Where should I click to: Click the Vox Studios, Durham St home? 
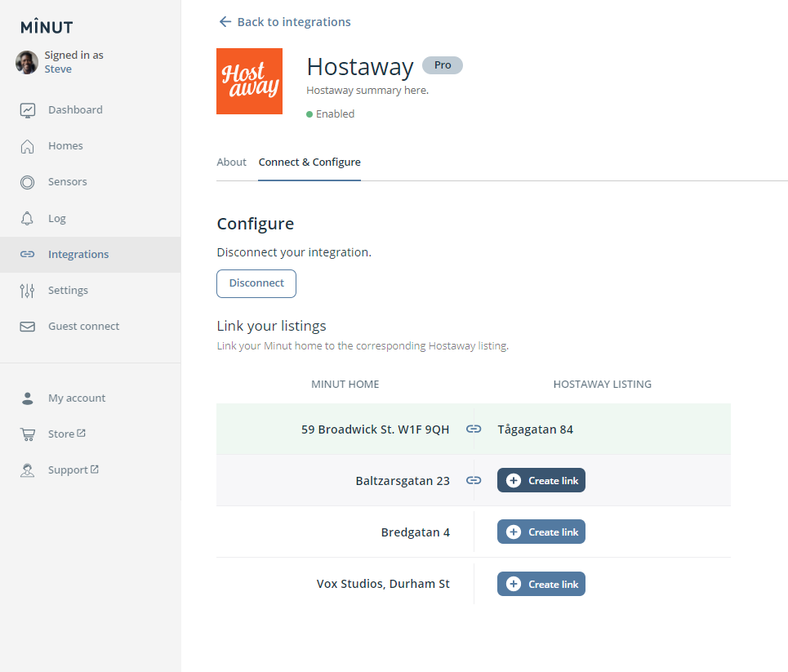click(x=383, y=584)
